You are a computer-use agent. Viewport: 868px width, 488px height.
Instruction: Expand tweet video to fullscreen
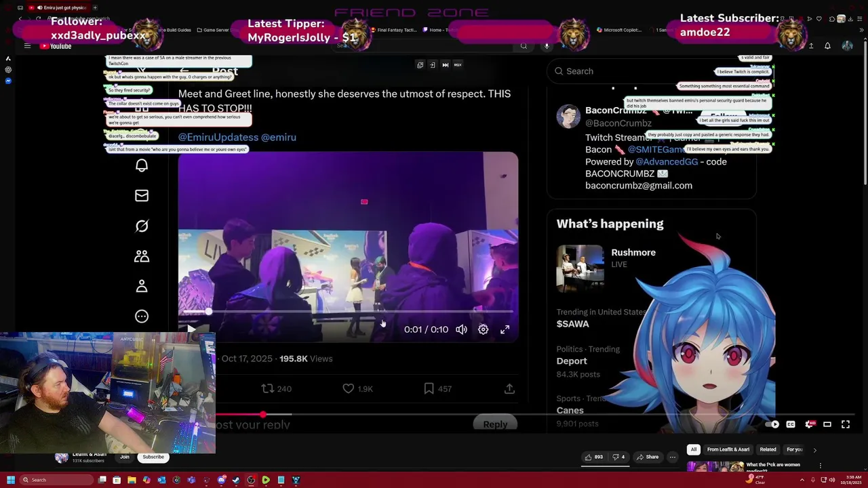505,329
